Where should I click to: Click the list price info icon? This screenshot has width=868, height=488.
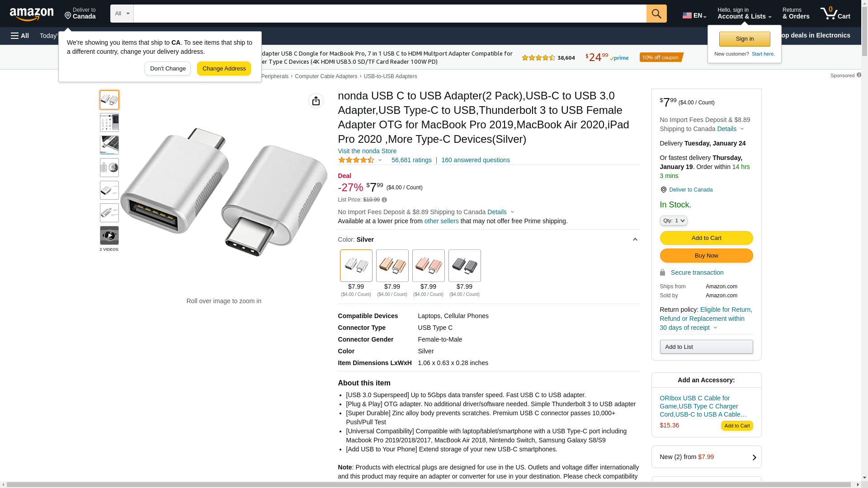[384, 200]
